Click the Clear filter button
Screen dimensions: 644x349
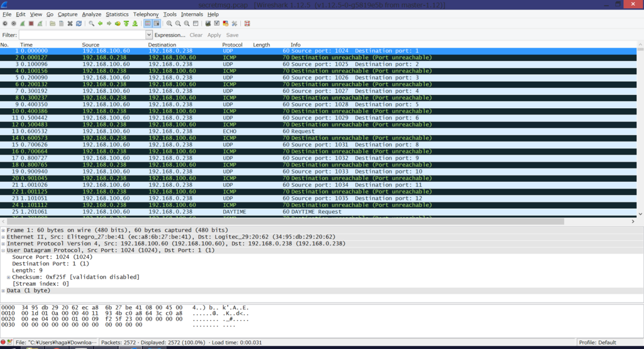pos(196,35)
